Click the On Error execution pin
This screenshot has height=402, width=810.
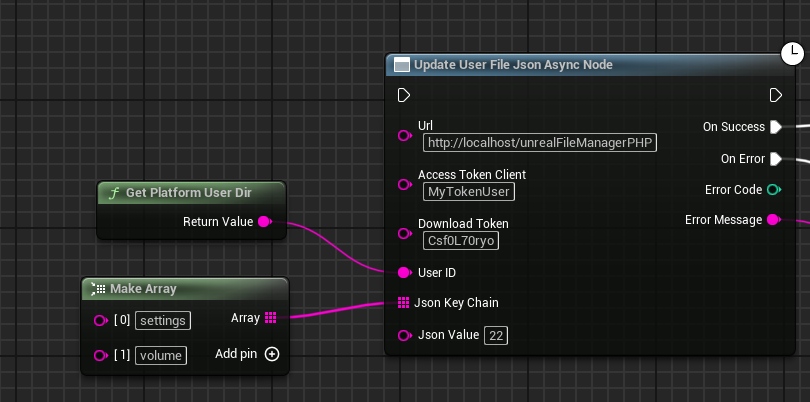pyautogui.click(x=775, y=159)
